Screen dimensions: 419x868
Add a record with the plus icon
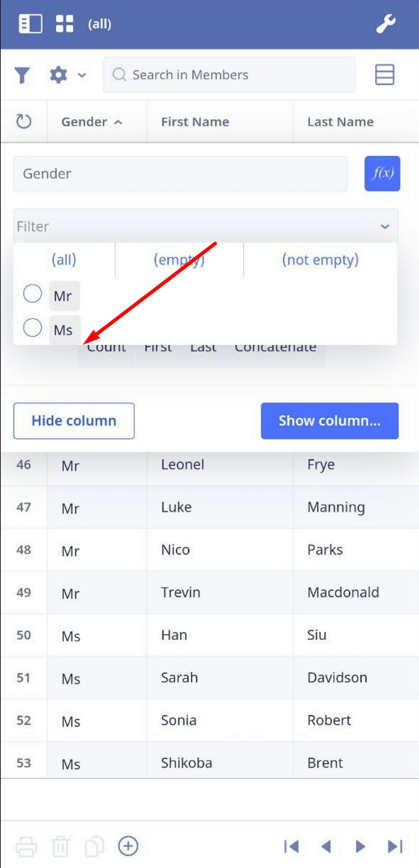[x=128, y=845]
